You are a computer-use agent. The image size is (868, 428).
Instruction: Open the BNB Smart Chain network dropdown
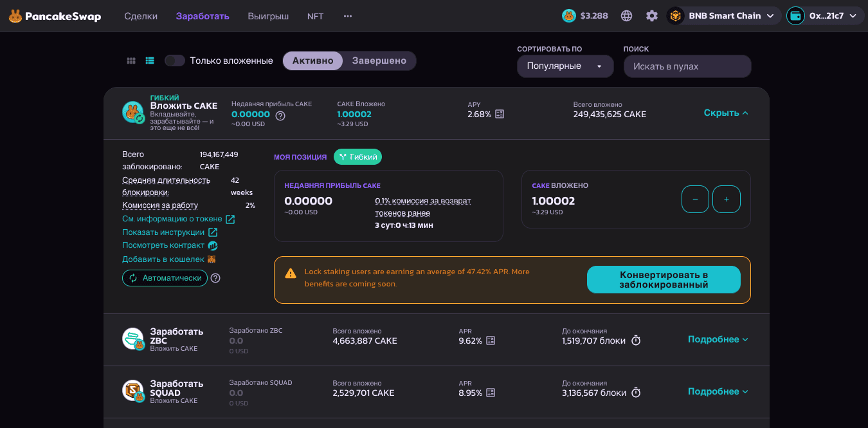pos(723,16)
